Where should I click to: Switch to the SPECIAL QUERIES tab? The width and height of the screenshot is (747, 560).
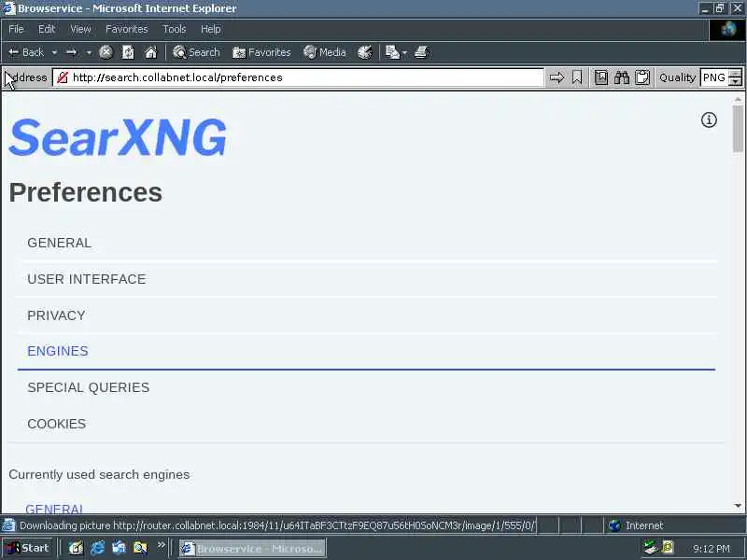click(88, 387)
